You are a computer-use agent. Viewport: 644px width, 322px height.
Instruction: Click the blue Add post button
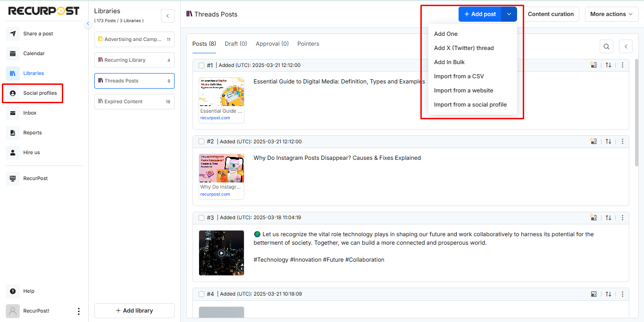click(480, 14)
